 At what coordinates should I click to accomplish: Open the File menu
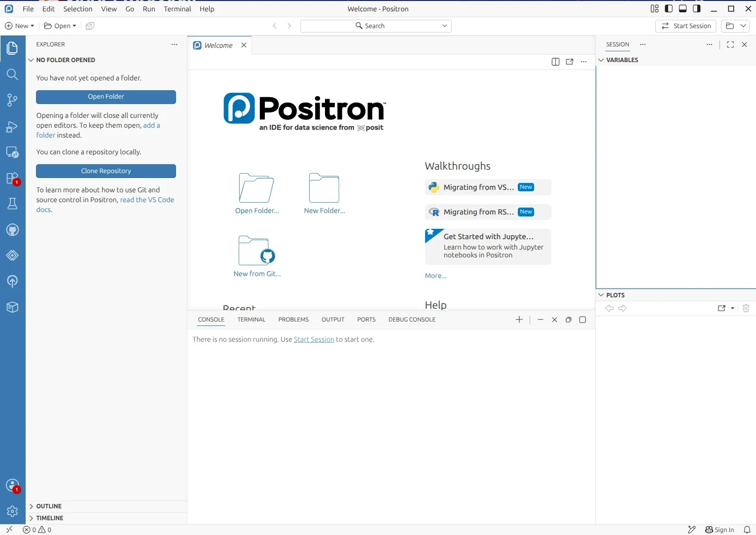(28, 9)
